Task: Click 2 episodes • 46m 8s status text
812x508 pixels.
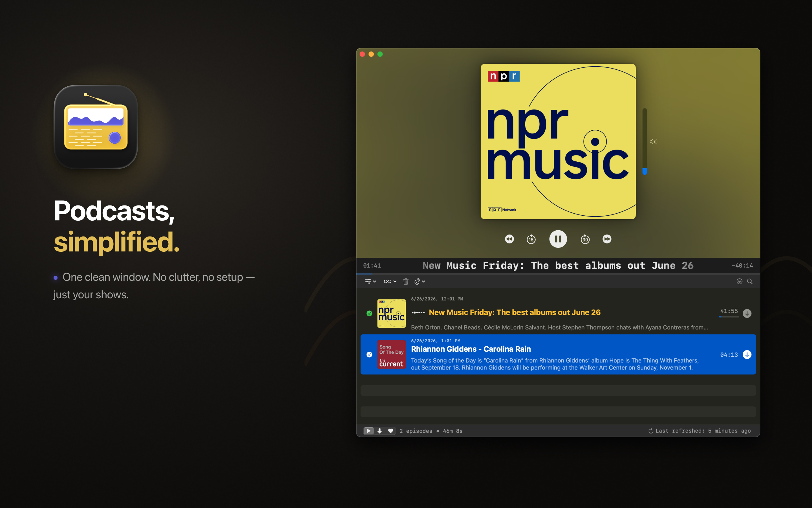Action: point(431,431)
